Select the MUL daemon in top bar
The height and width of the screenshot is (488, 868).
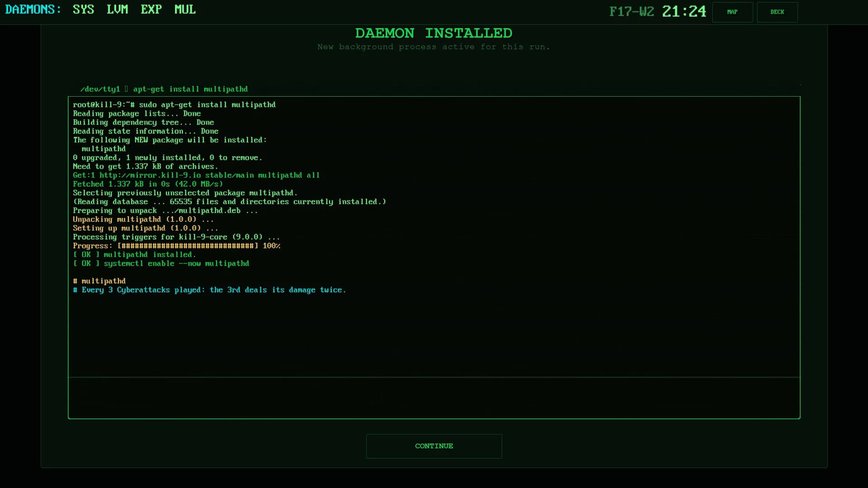pos(185,9)
